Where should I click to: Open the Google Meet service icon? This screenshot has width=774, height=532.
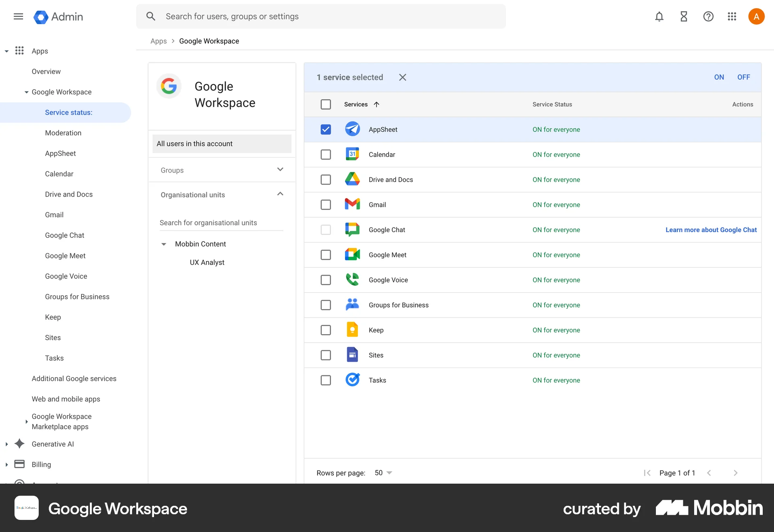[352, 254]
